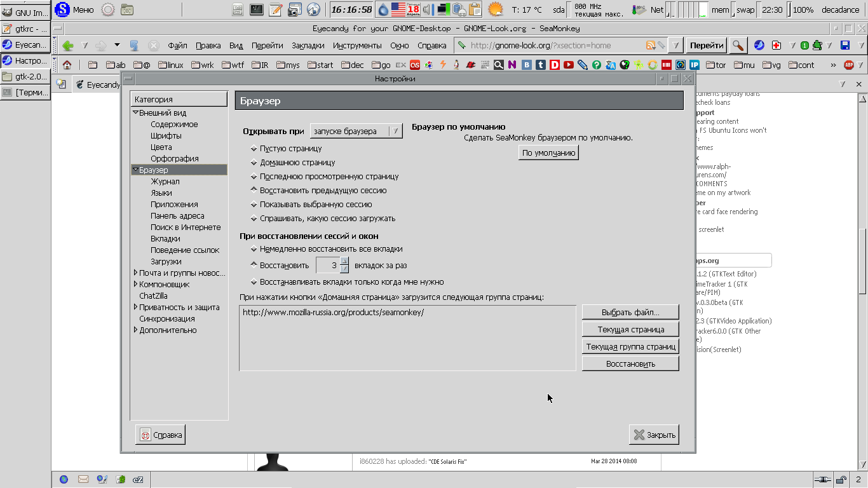Screen dimensions: 868x488
Task: Click the mail envelope icon in status bar
Action: [83, 480]
